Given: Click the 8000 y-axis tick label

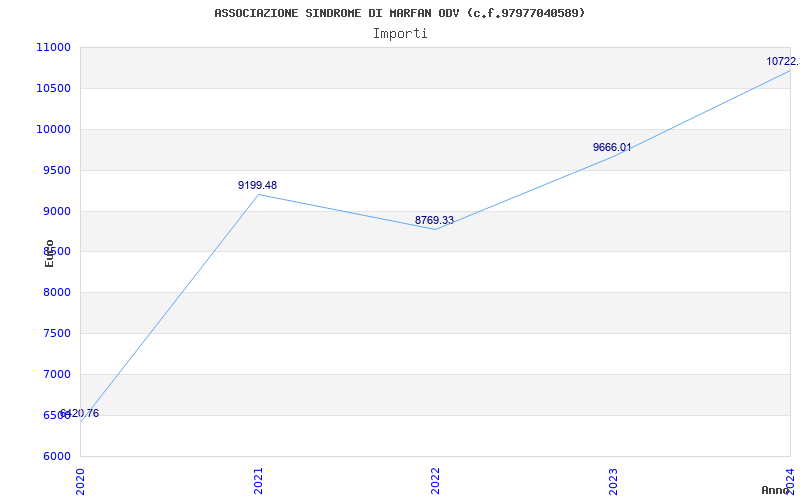Looking at the screenshot, I should pyautogui.click(x=56, y=293).
